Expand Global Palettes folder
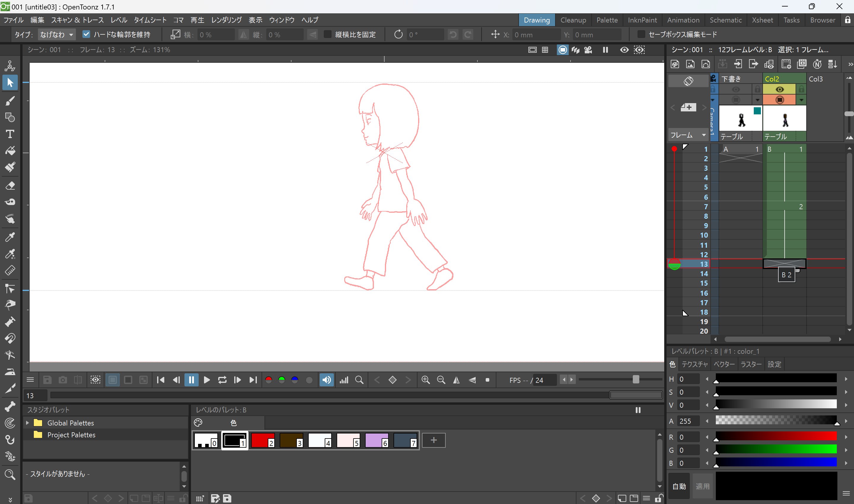Viewport: 854px width, 504px height. (27, 423)
